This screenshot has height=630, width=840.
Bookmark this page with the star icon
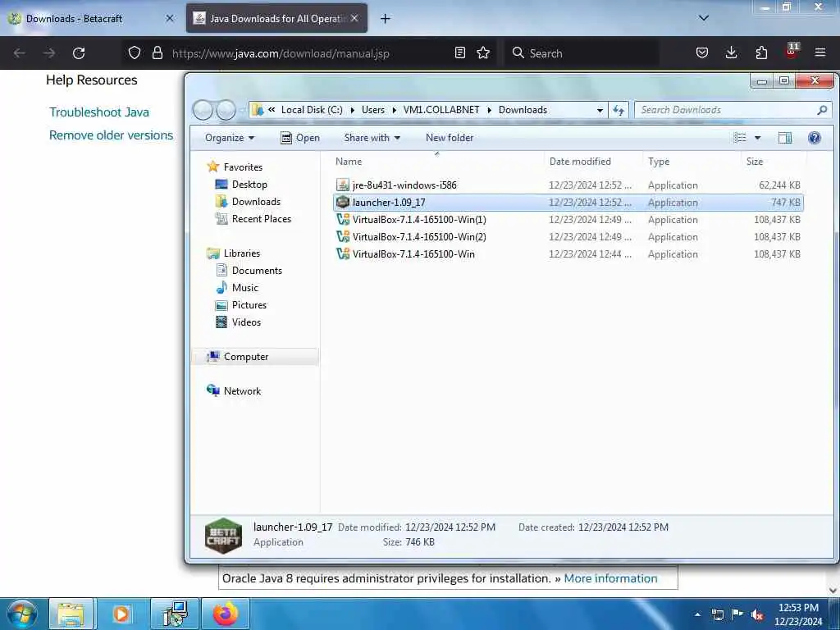(x=483, y=52)
